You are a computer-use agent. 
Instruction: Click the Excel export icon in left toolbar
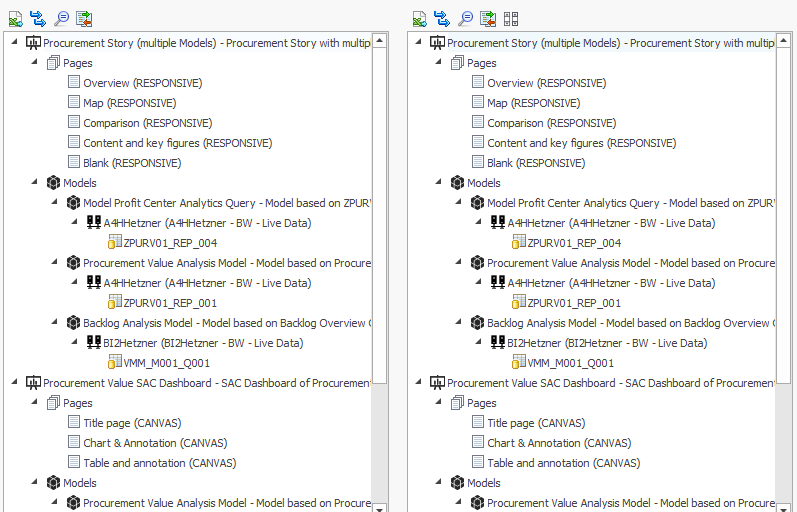(15, 18)
